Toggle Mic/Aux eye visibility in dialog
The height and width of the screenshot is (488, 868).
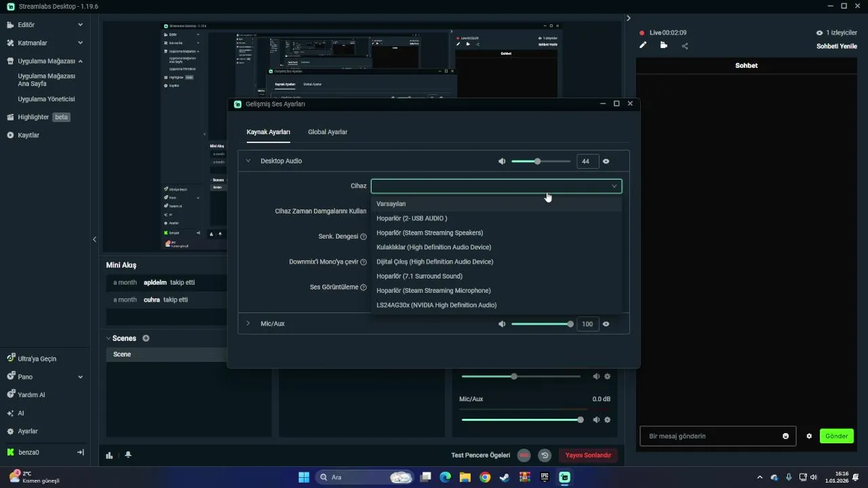[606, 324]
